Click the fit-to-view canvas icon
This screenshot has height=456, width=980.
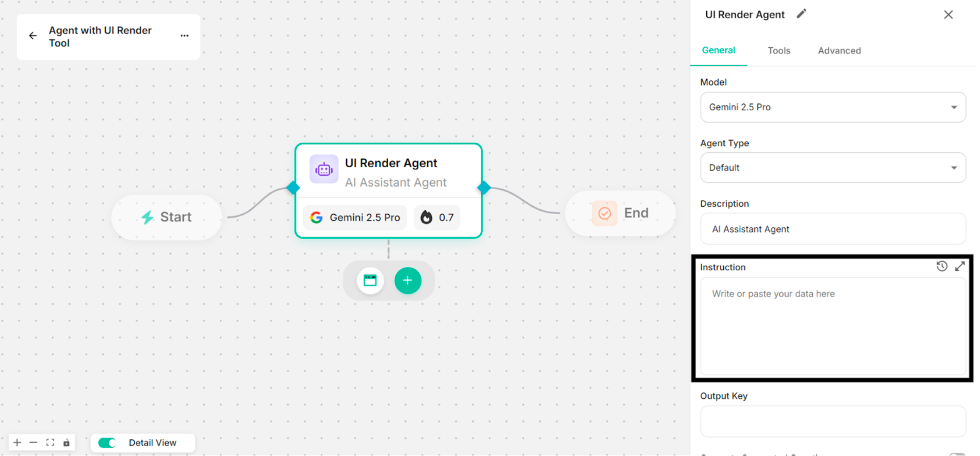coord(50,443)
